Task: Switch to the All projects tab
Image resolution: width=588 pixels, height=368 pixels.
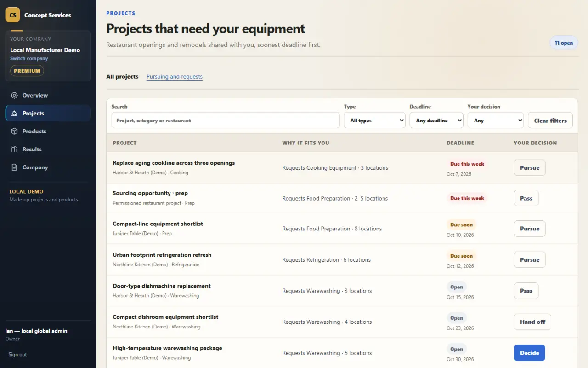Action: pyautogui.click(x=122, y=76)
